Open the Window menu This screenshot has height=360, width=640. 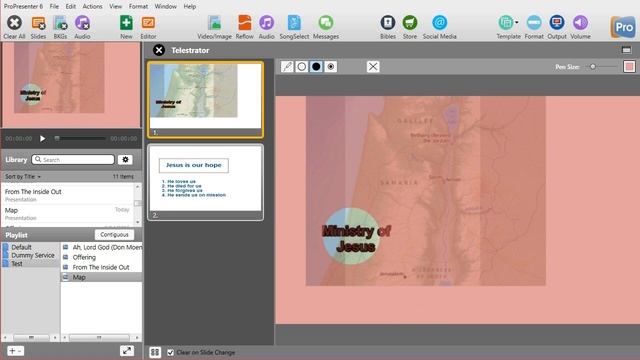click(166, 7)
